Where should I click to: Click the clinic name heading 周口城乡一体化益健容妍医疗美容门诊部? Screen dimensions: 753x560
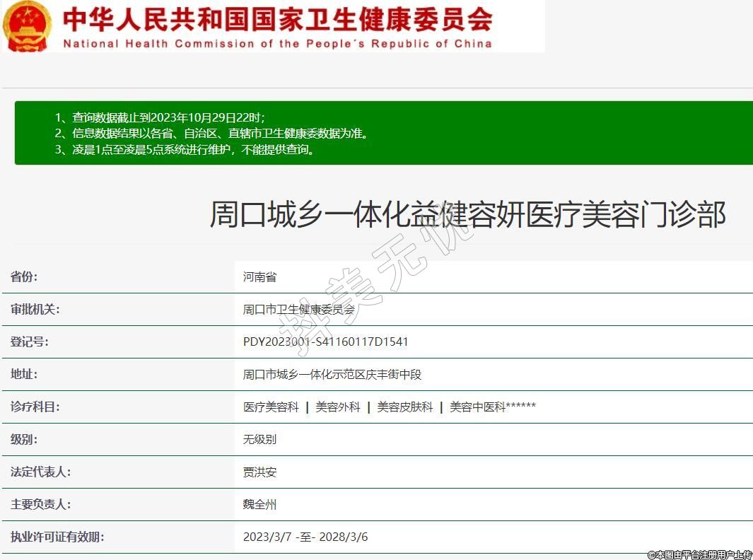click(467, 214)
